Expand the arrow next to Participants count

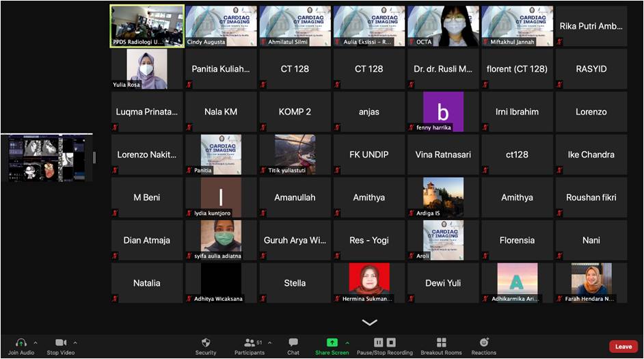point(269,343)
